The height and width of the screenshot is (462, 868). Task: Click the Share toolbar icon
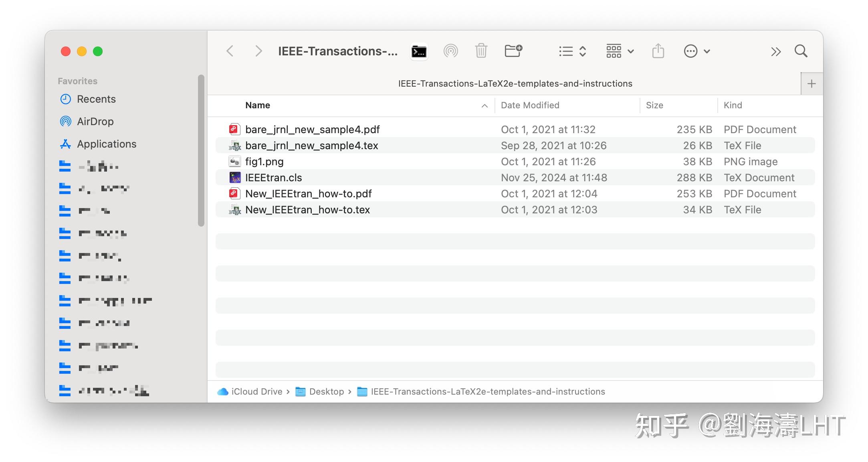click(x=658, y=51)
